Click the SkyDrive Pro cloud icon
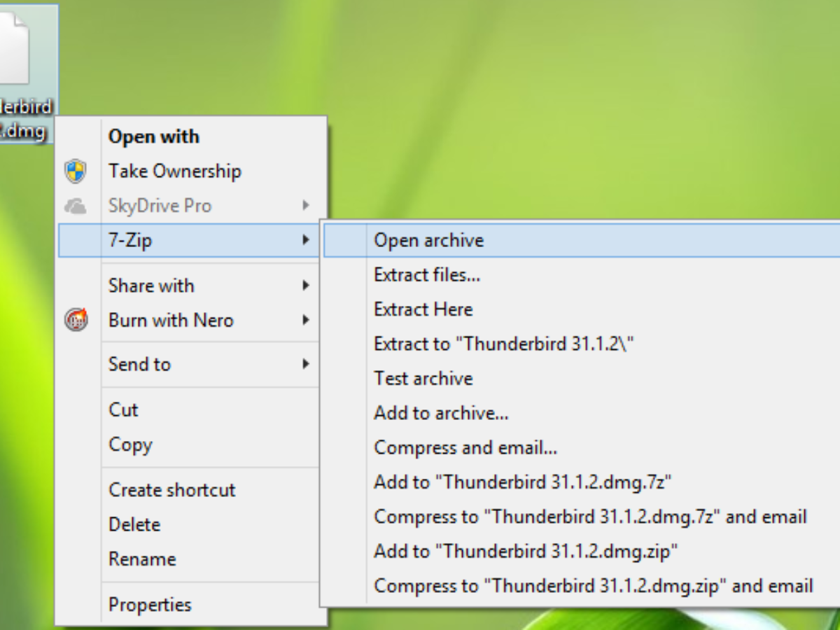This screenshot has height=630, width=840. 76,206
